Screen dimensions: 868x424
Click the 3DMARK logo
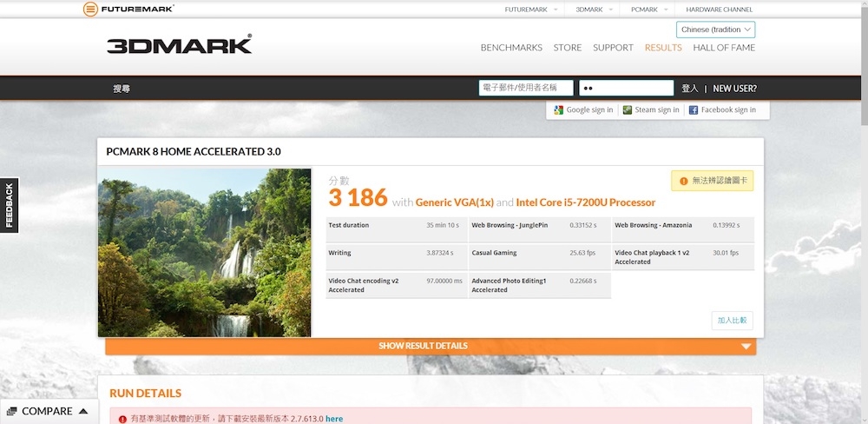(180, 44)
